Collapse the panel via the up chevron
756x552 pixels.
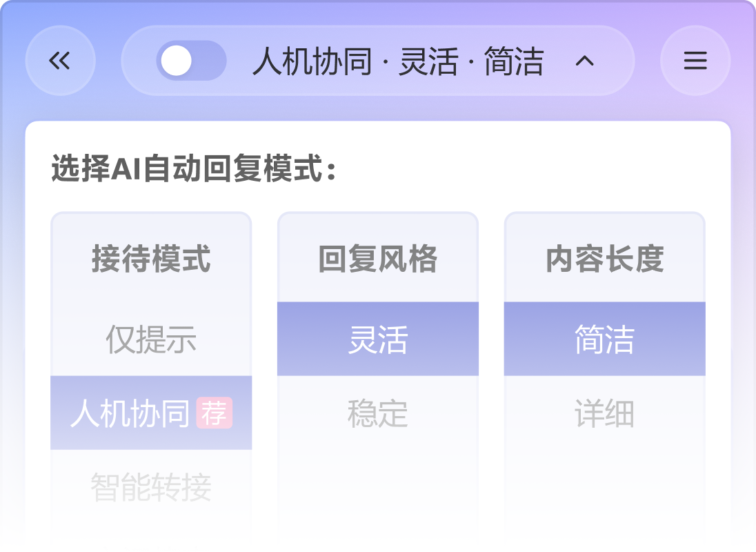coord(586,61)
